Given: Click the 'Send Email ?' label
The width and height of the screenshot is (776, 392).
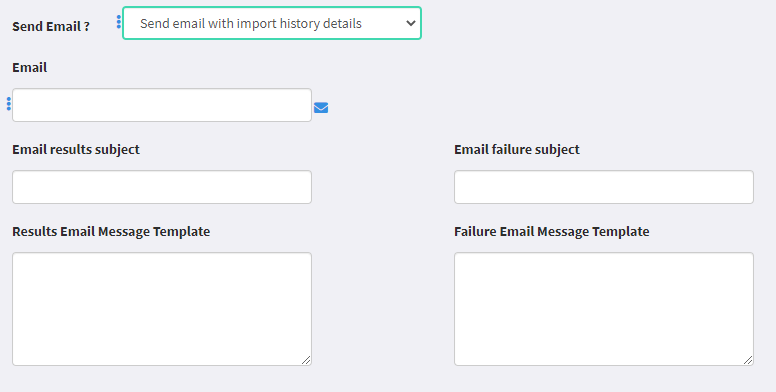Looking at the screenshot, I should 51,26.
